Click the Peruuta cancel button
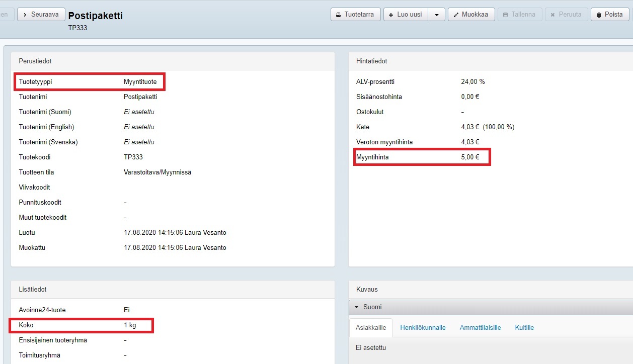Viewport: 633px width, 364px height. (566, 15)
